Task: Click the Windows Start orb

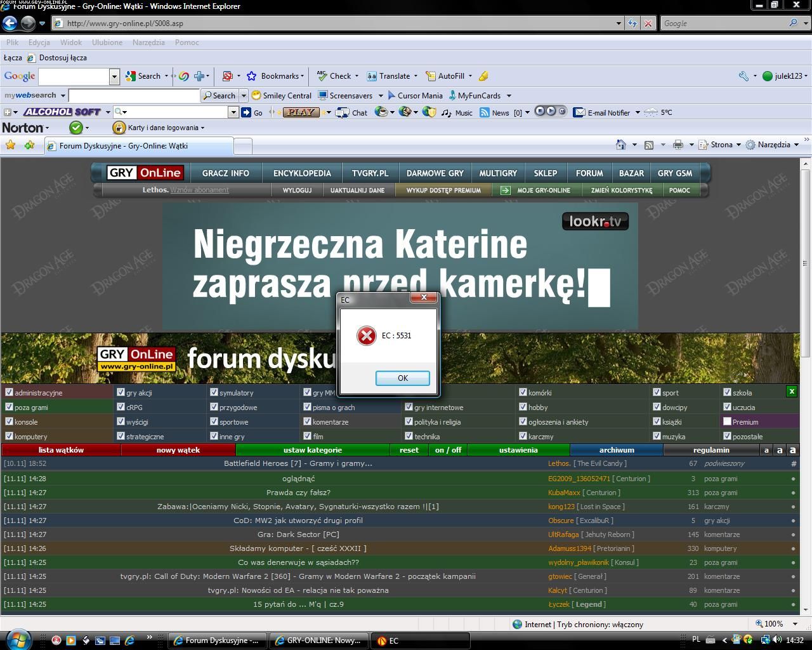Action: (x=18, y=639)
